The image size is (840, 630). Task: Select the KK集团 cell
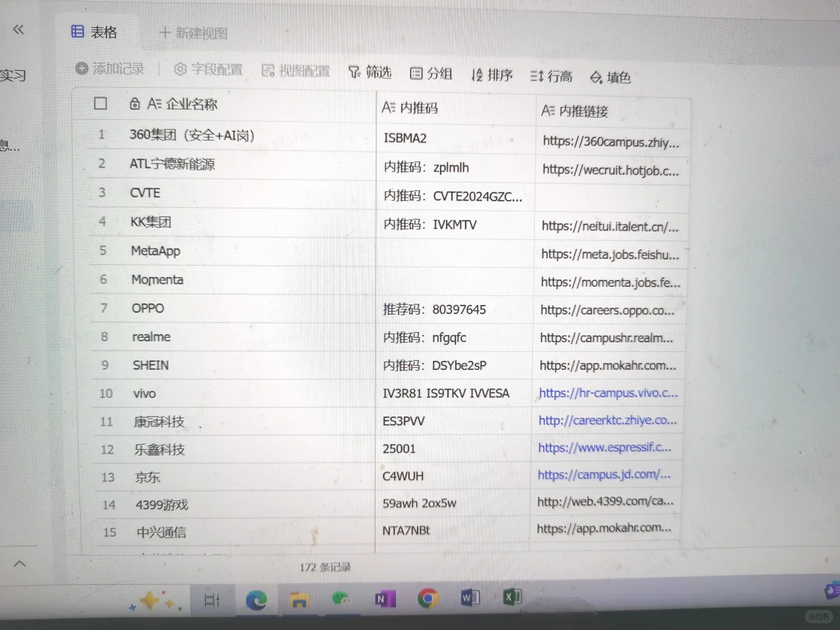coord(150,222)
